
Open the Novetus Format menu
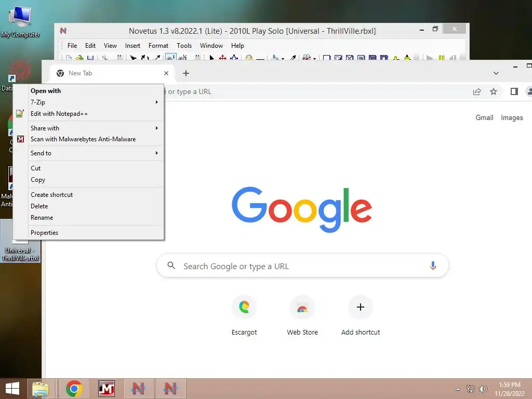coord(158,46)
